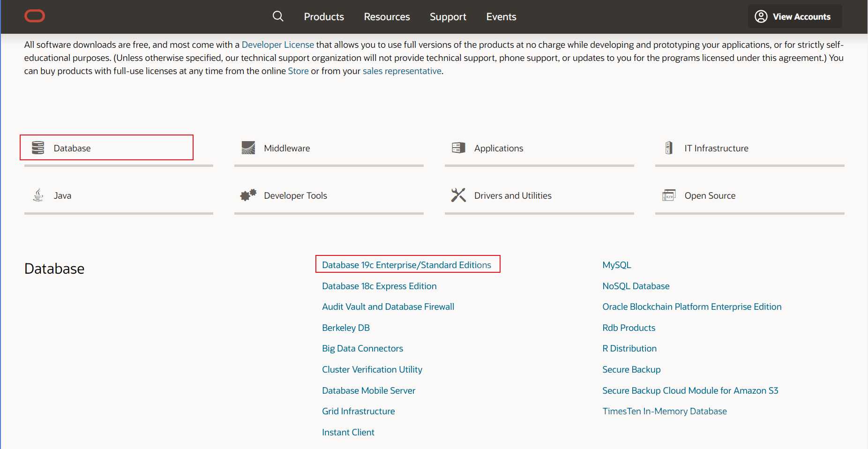Click the Open Source code window icon

pyautogui.click(x=669, y=195)
